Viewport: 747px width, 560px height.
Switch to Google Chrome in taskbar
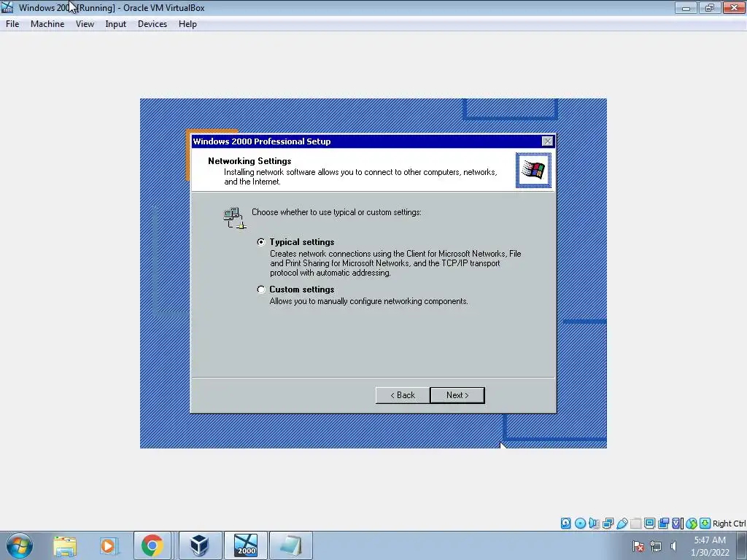(x=152, y=545)
